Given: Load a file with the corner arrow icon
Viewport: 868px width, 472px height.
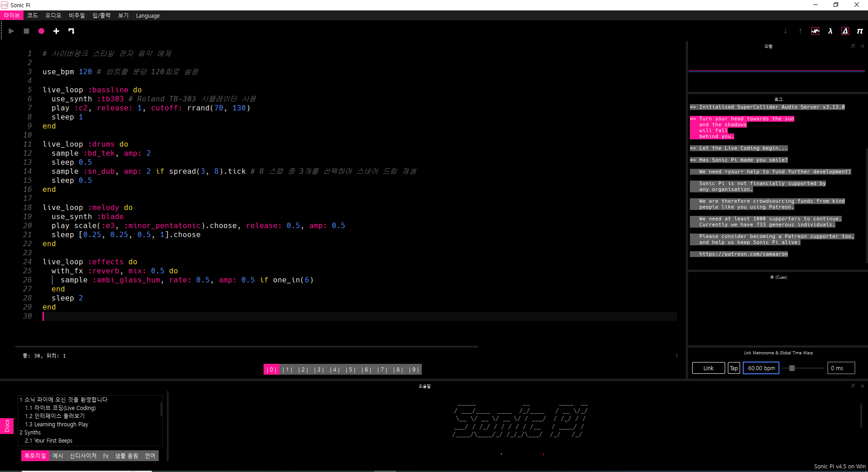Looking at the screenshot, I should (x=71, y=31).
